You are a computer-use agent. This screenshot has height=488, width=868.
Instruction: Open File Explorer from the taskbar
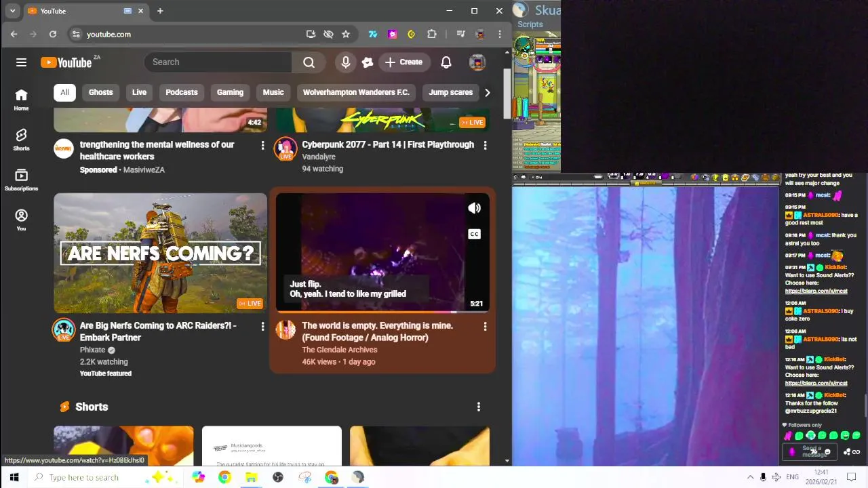[251, 477]
